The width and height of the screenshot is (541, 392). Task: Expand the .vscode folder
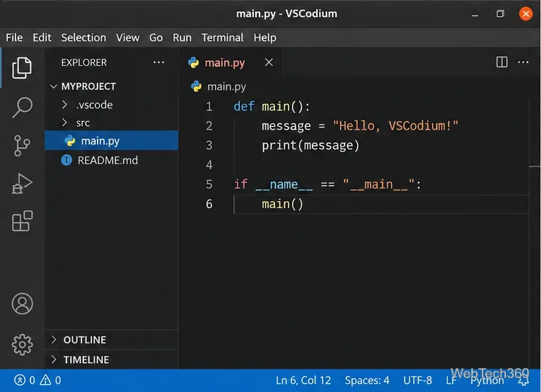[x=64, y=105]
